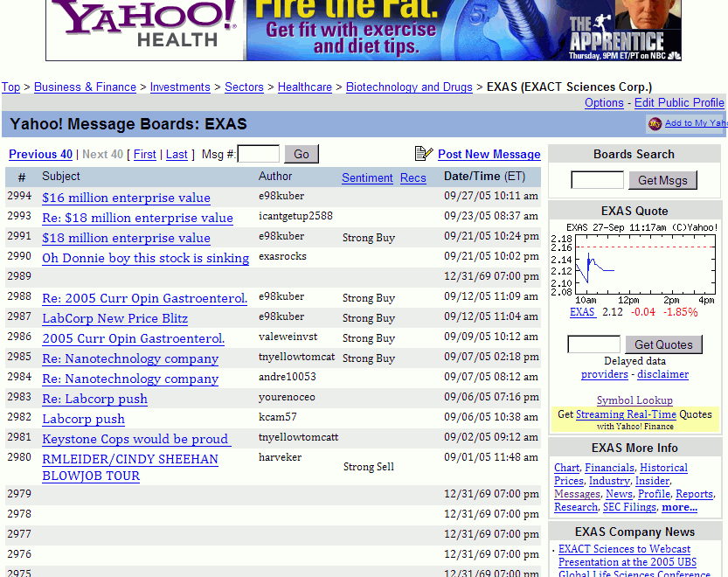Open Re: 2005 Curr Opin Gastroenterol. message

145,298
